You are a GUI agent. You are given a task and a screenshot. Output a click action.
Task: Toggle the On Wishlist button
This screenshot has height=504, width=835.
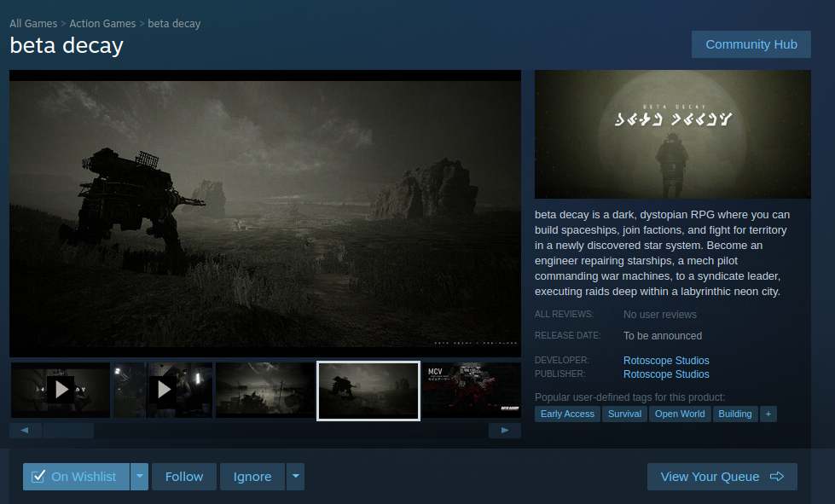coord(76,477)
